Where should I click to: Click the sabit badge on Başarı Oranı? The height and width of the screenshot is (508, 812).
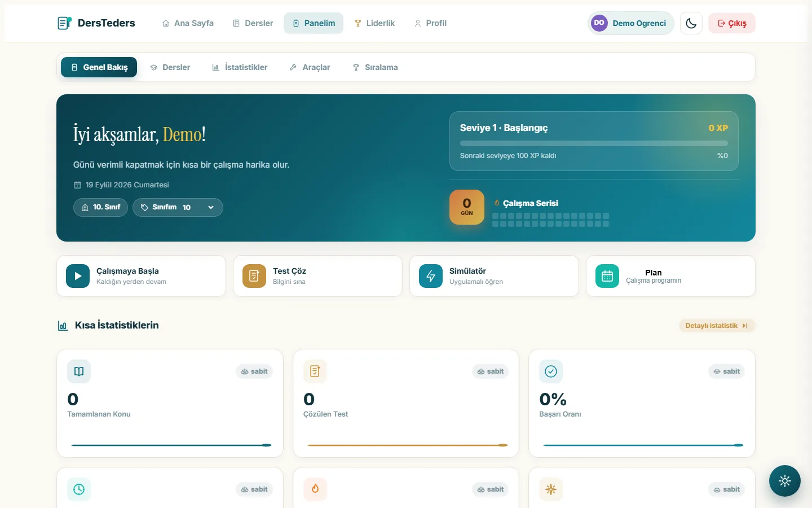[727, 371]
